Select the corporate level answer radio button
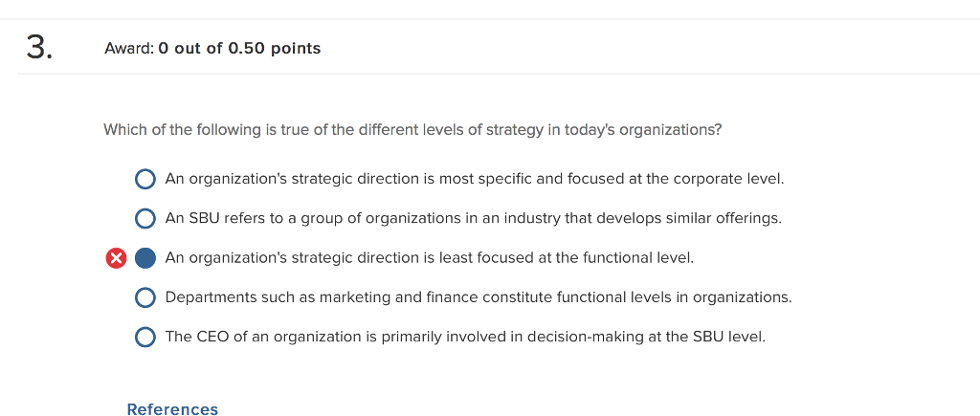980x416 pixels. 145,179
